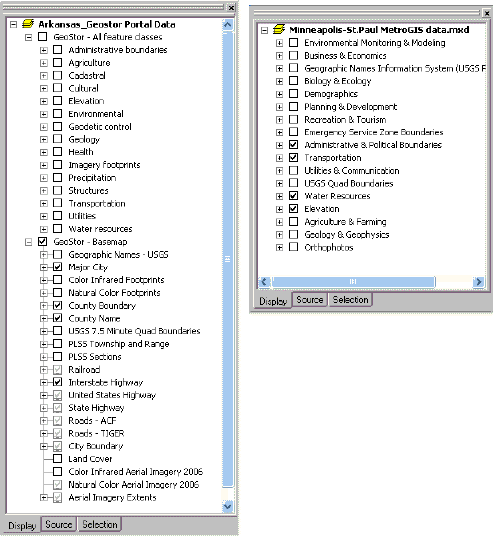Viewport: 493px width, 536px height.
Task: Select the PLSS Sections layer name
Action: (x=95, y=357)
